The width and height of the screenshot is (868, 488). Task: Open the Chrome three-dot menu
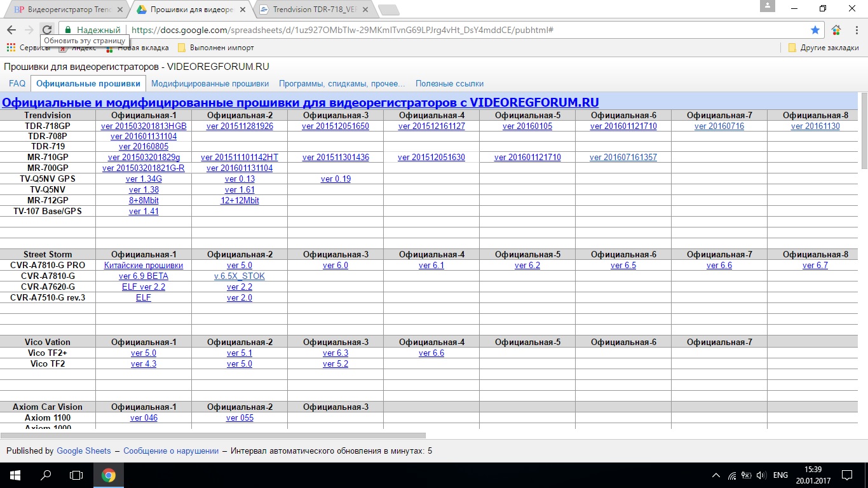click(x=855, y=30)
